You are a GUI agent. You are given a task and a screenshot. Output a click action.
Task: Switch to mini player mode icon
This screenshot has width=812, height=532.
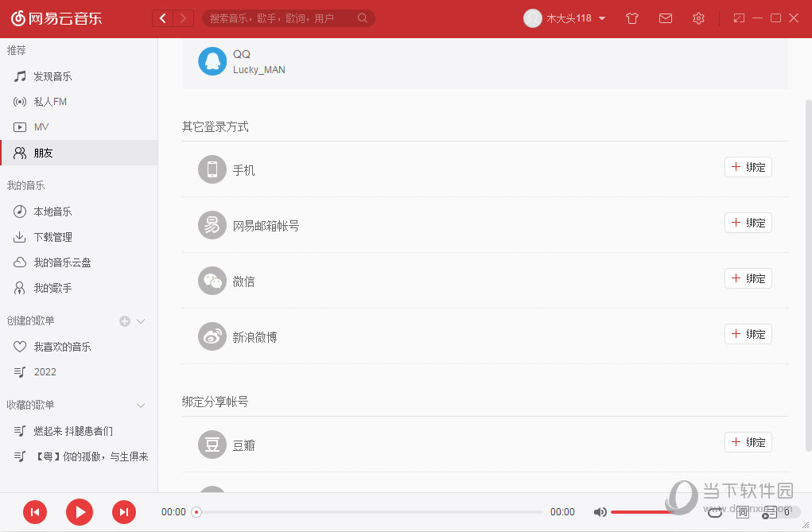pos(739,18)
